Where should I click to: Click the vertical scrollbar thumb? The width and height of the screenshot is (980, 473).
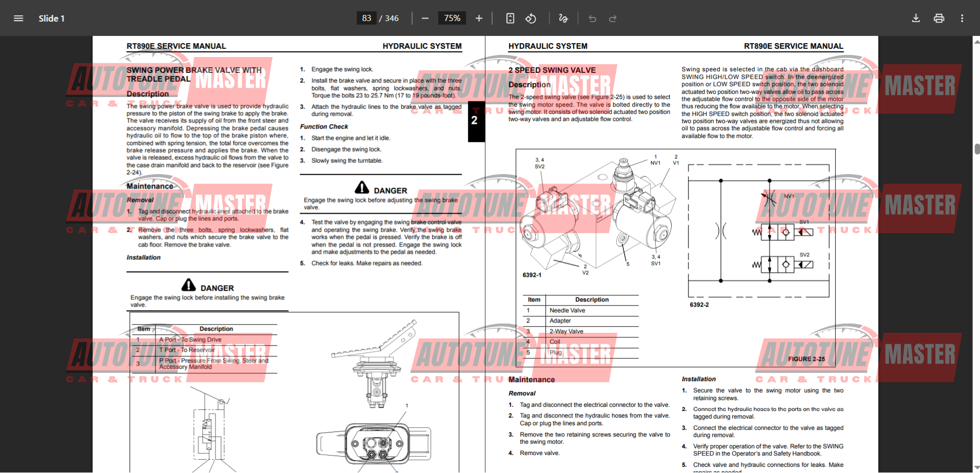point(977,149)
